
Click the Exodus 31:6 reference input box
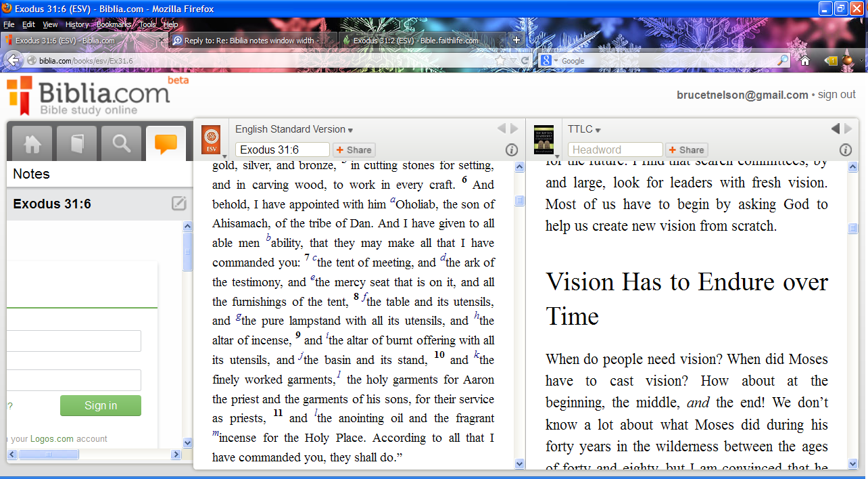pos(283,150)
